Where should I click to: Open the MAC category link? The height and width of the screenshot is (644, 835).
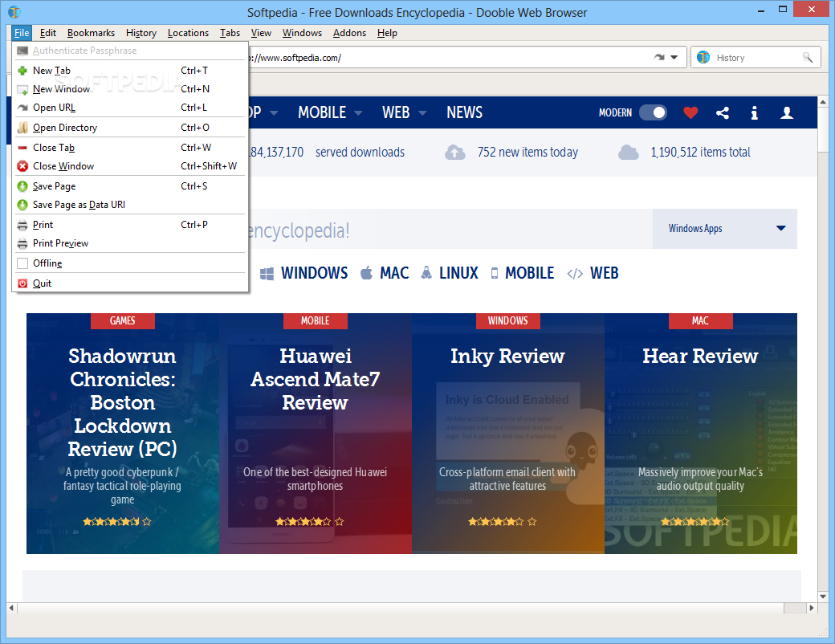[x=394, y=273]
